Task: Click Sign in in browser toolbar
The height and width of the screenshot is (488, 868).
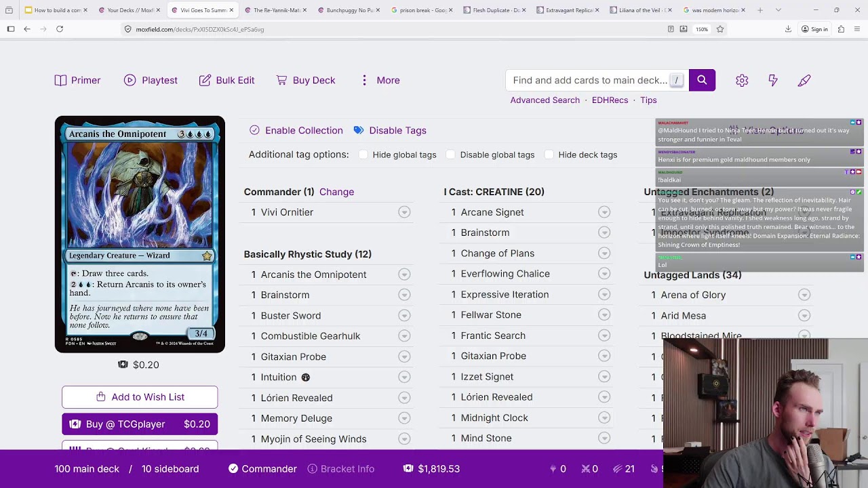Action: point(814,29)
